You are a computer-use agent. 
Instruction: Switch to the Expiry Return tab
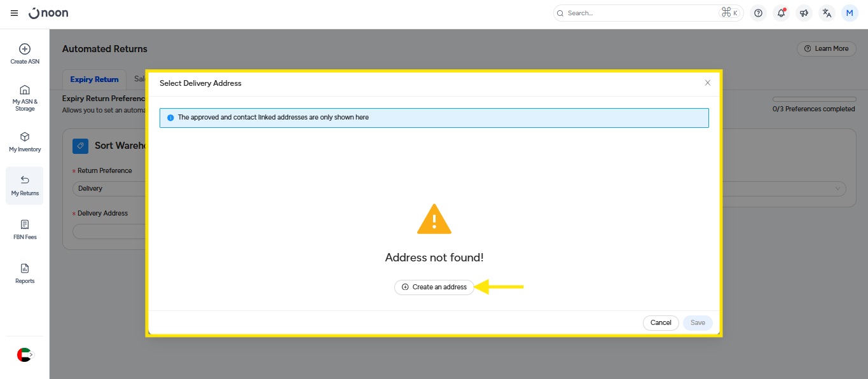click(x=94, y=79)
